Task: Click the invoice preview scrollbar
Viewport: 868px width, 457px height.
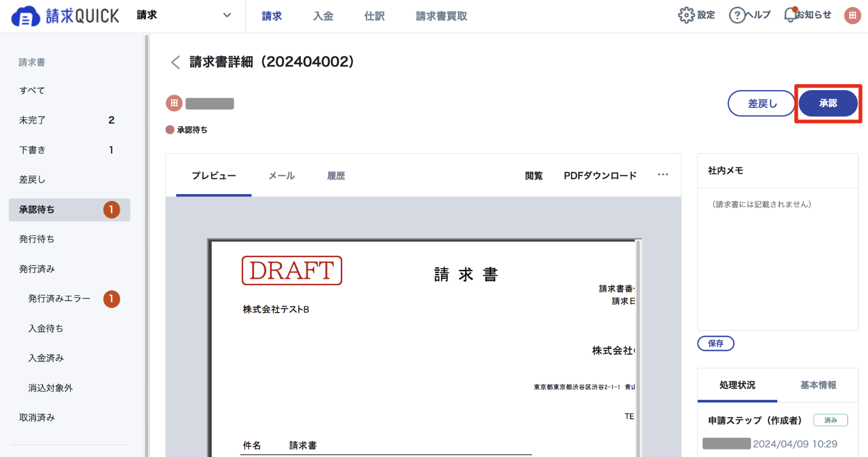Action: click(x=638, y=349)
